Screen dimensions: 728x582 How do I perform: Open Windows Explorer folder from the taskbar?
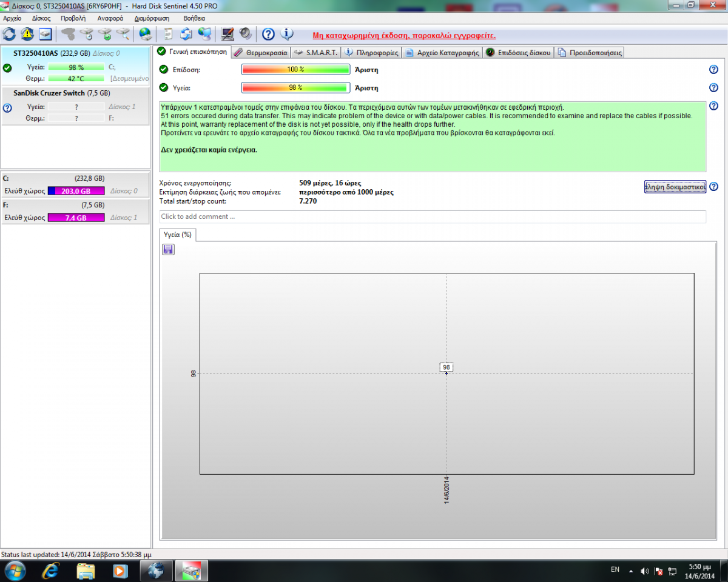tap(86, 570)
